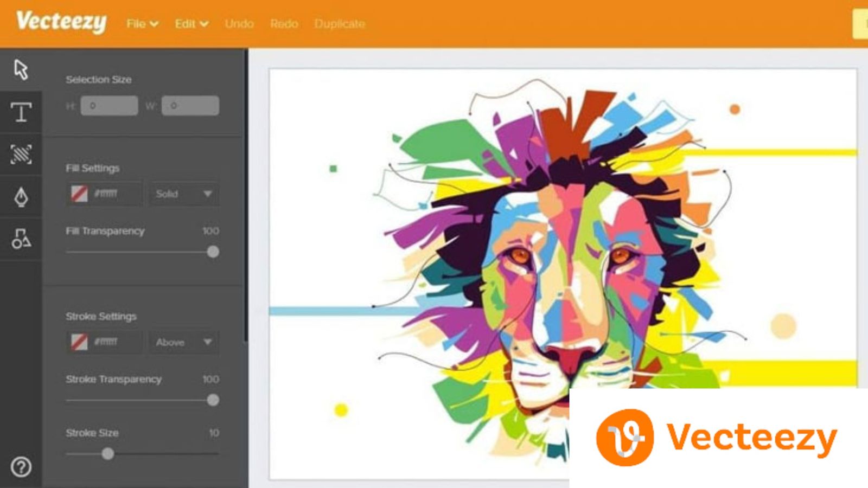
Task: Open the Solid fill style dropdown
Action: [183, 194]
